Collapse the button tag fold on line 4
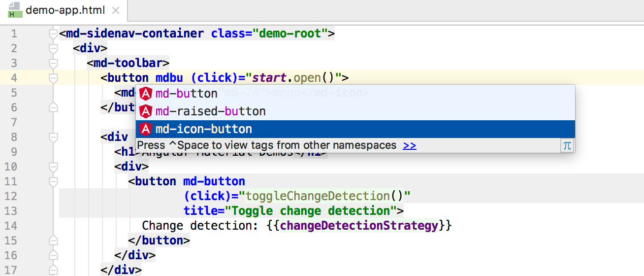 point(53,78)
